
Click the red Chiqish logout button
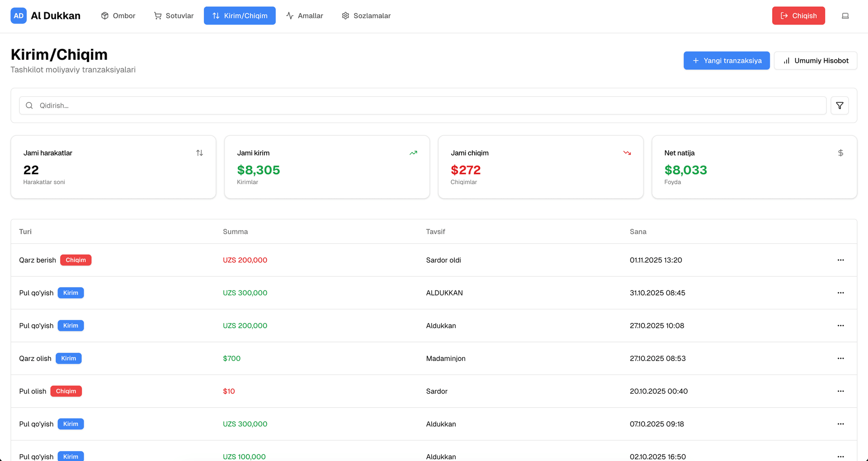tap(798, 16)
